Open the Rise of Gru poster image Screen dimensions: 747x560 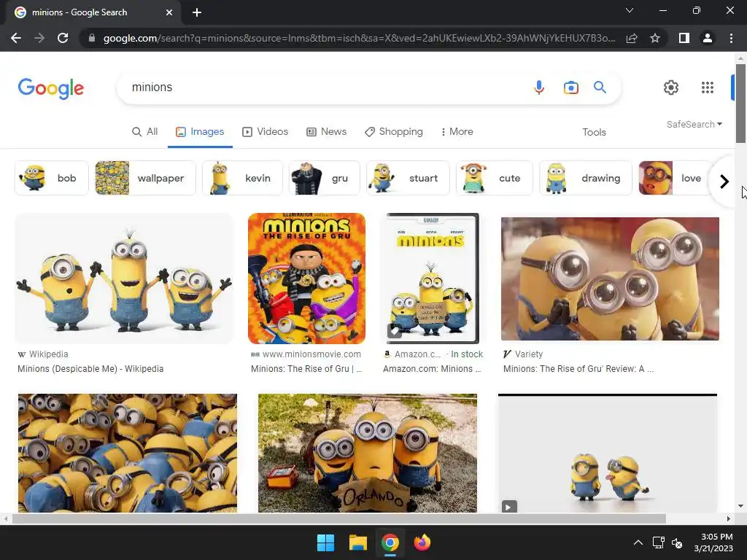click(x=306, y=279)
